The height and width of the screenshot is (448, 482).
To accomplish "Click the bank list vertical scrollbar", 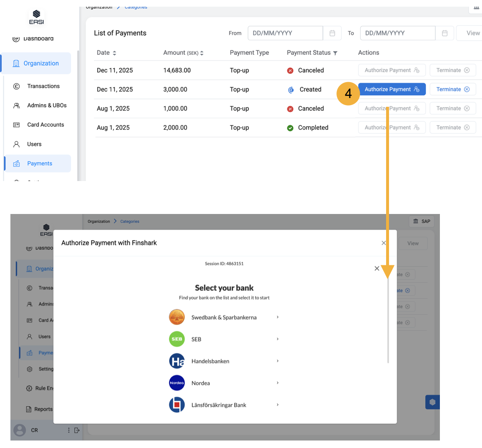I will pyautogui.click(x=388, y=321).
